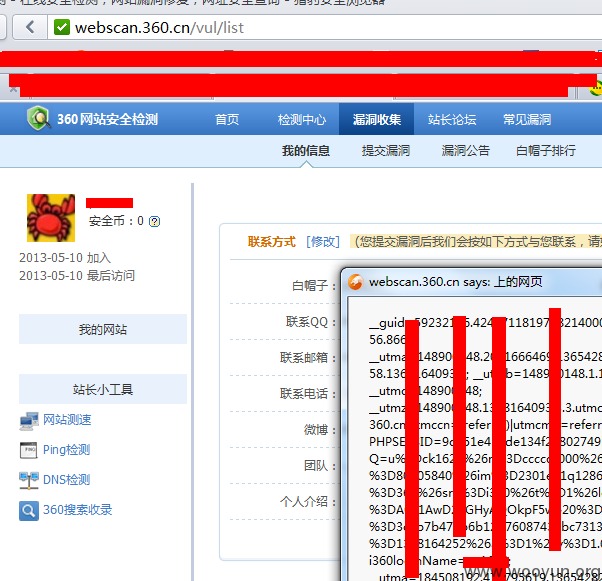Click the crab avatar picture

click(51, 218)
